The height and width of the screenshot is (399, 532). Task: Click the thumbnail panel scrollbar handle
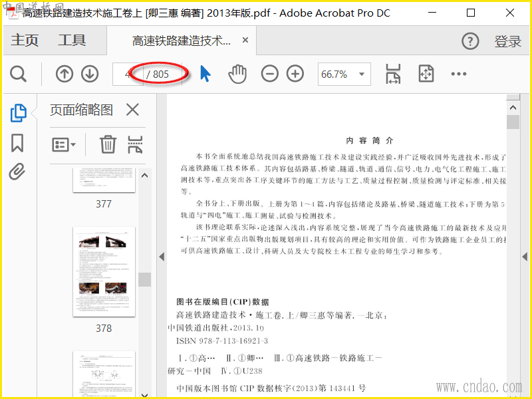[x=144, y=279]
